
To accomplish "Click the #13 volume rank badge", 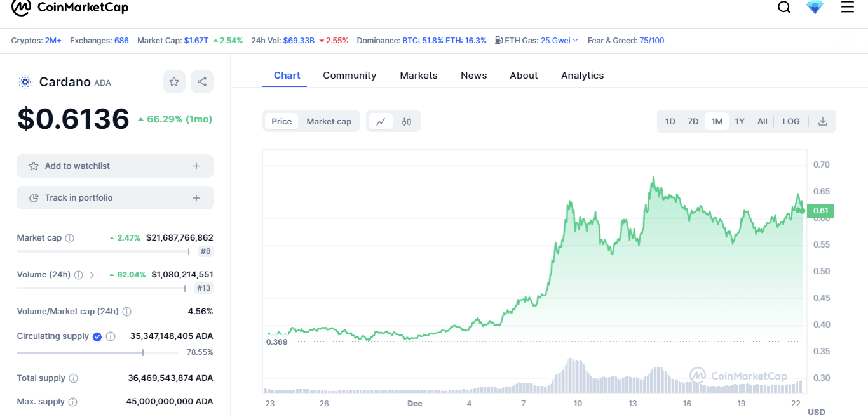I will click(203, 288).
